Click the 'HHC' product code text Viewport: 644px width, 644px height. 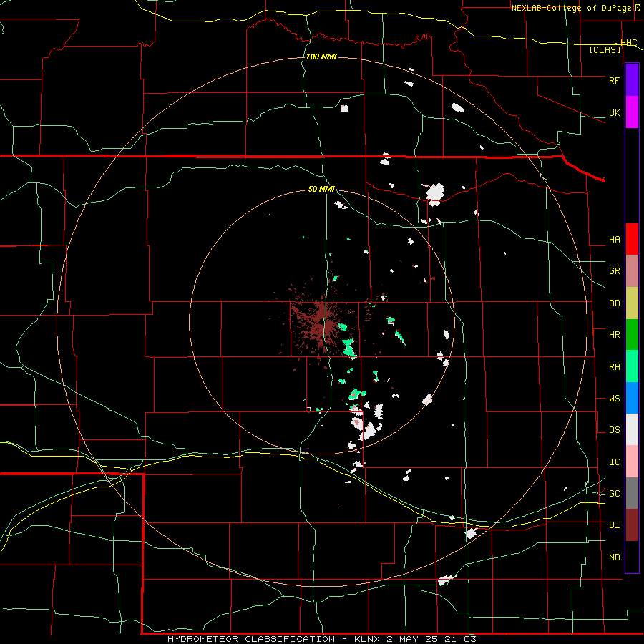tap(628, 43)
